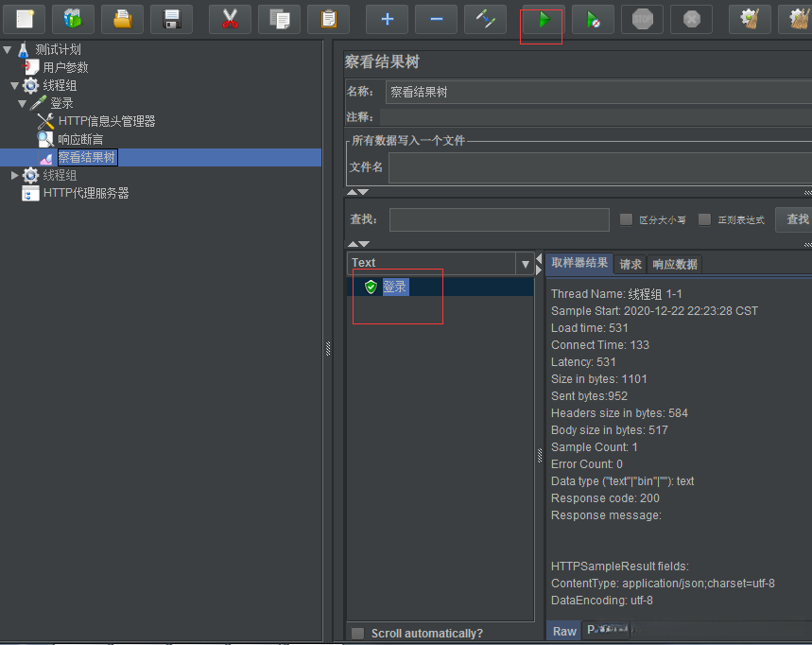Open the Templates icon in toolbar
Screen dimensions: 812x645
point(73,20)
